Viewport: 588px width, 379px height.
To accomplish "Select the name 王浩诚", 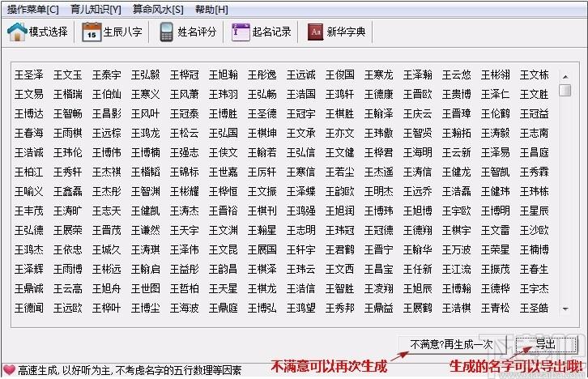I will pyautogui.click(x=29, y=152).
